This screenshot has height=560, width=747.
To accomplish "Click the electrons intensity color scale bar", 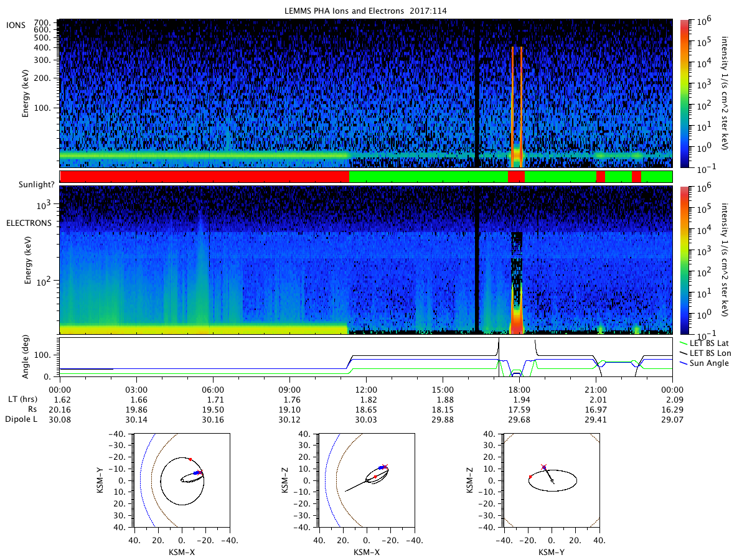I will click(x=685, y=260).
